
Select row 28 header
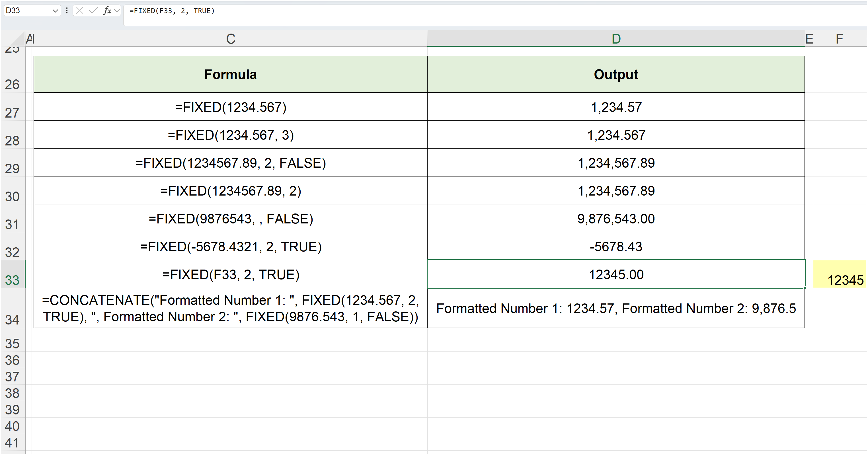click(13, 135)
